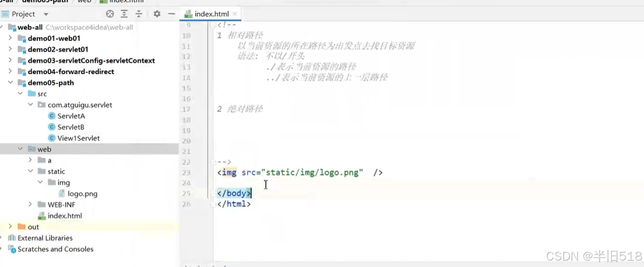The image size is (644, 267).
Task: Select the demo05-path module name
Action: (x=50, y=83)
